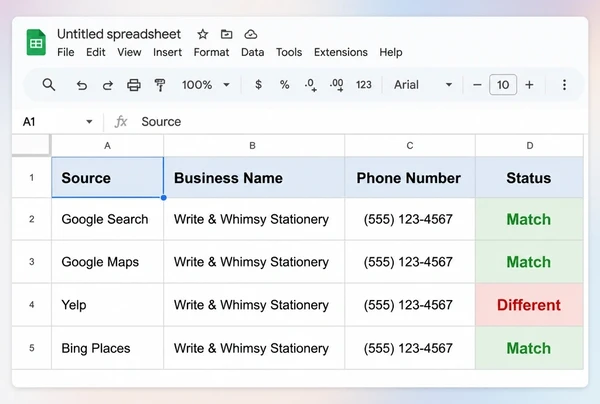Viewport: 600px width, 404px height.
Task: Open the Data menu
Action: [x=253, y=52]
